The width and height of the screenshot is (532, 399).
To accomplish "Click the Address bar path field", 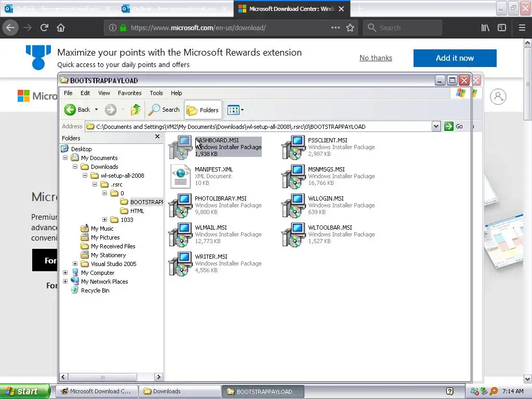I will point(259,127).
